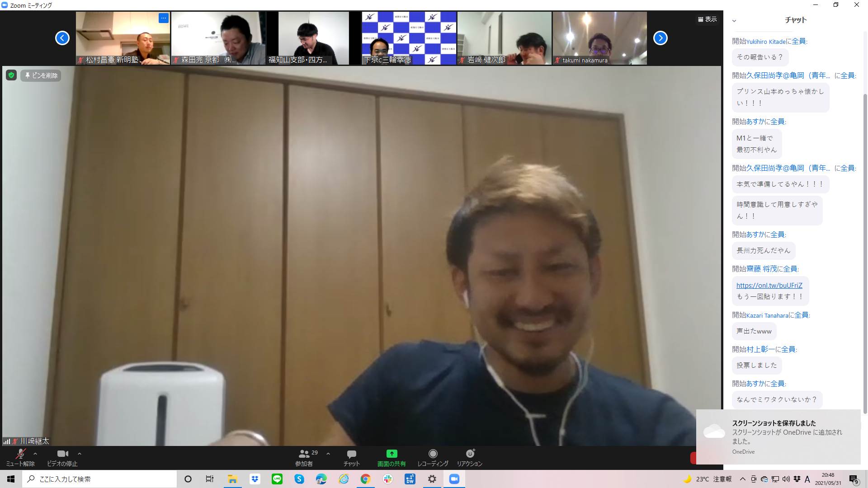868x488 pixels.
Task: Select chat message 長州力死んだやん
Action: point(764,250)
